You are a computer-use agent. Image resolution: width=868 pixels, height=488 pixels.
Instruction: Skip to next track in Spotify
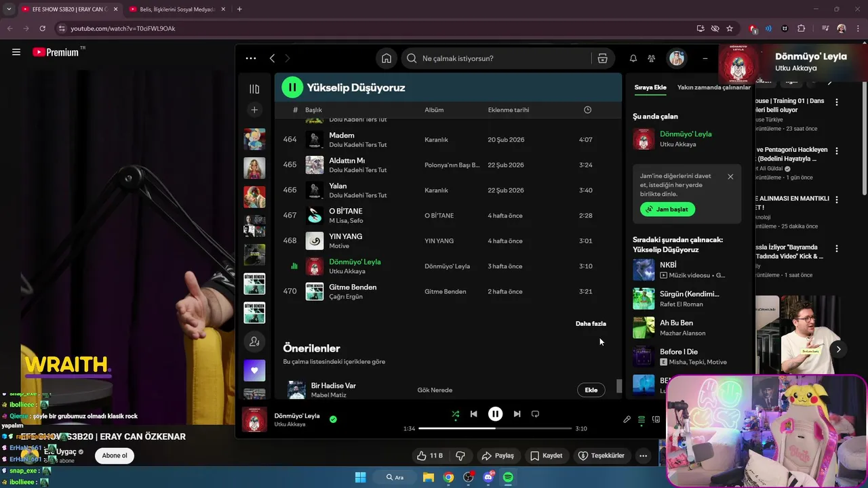pyautogui.click(x=517, y=413)
